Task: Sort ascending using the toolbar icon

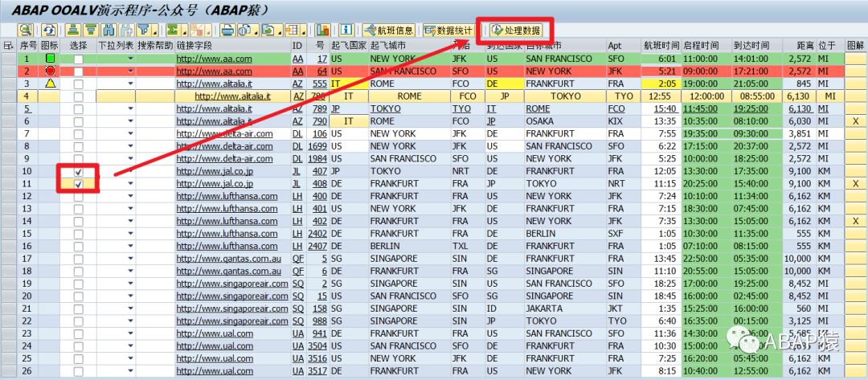Action: (73, 30)
